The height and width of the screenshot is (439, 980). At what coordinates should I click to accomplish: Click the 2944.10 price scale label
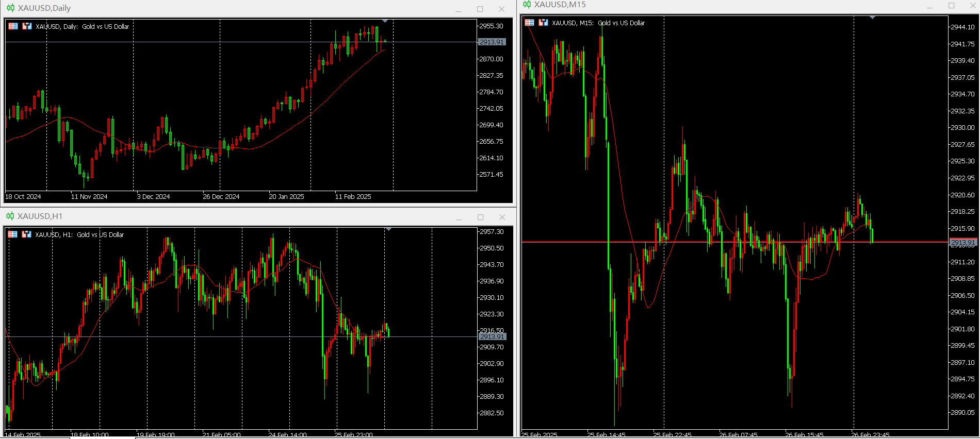coord(962,27)
